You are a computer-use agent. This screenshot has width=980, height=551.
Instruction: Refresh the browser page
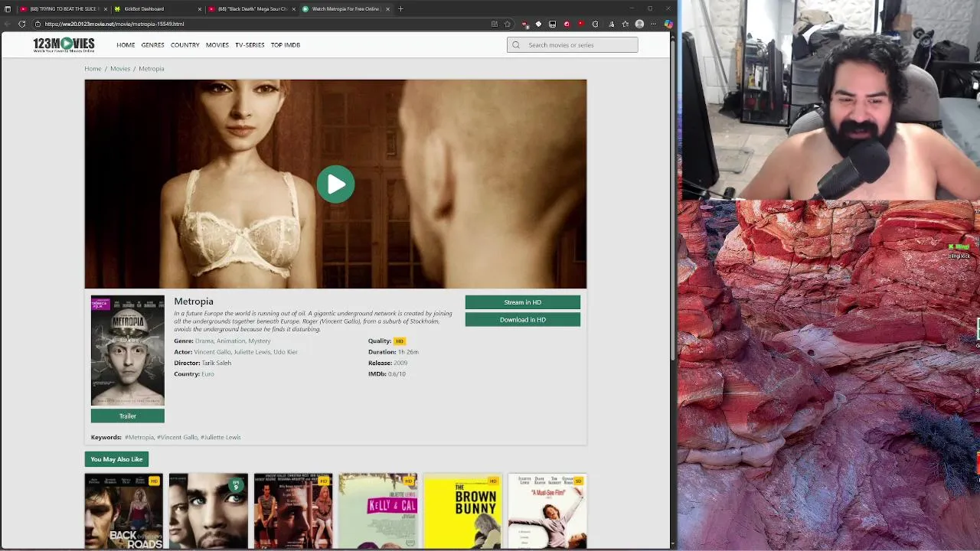(x=22, y=24)
